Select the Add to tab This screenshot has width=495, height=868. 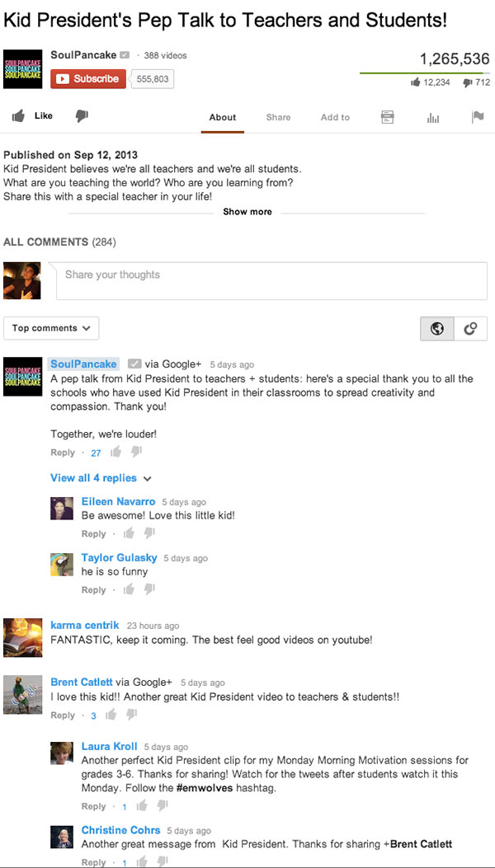(x=335, y=117)
